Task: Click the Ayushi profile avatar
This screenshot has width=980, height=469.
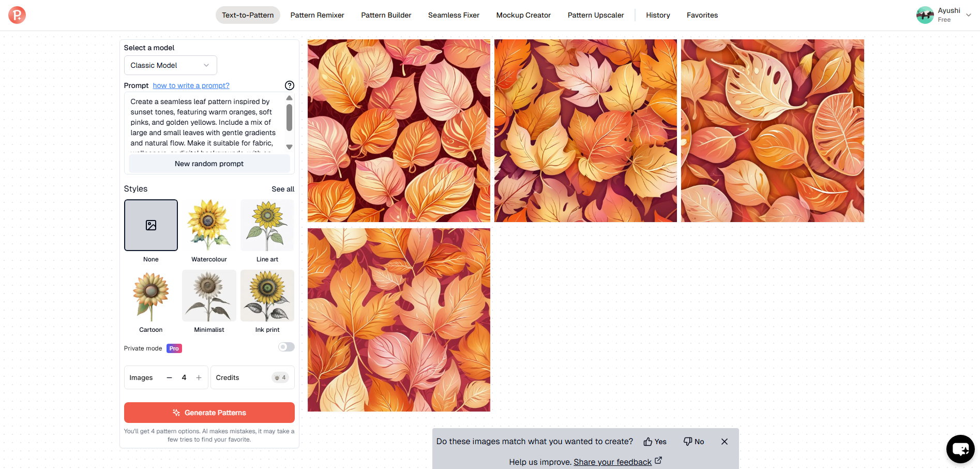Action: [x=925, y=15]
